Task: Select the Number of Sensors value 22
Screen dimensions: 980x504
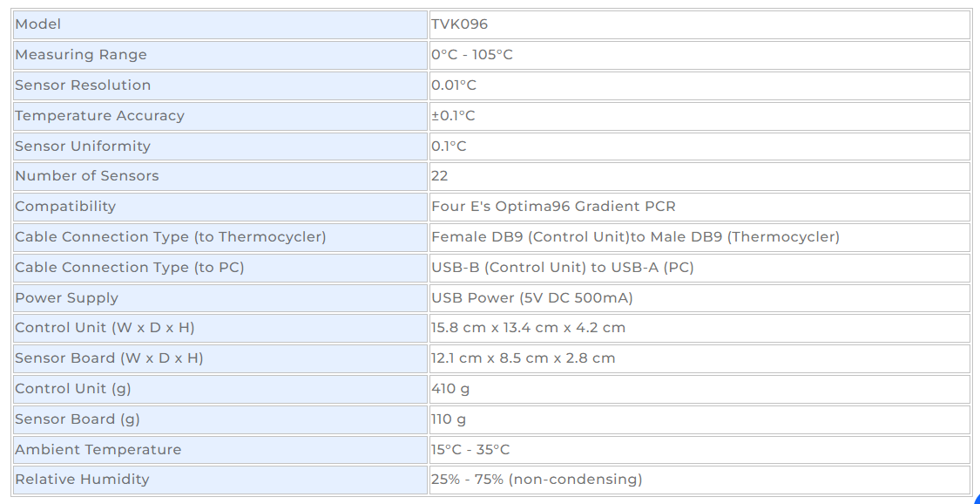Action: [439, 176]
